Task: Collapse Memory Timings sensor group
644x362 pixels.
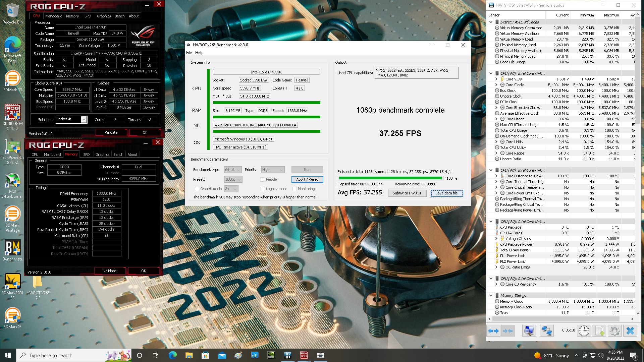Action: pos(491,296)
